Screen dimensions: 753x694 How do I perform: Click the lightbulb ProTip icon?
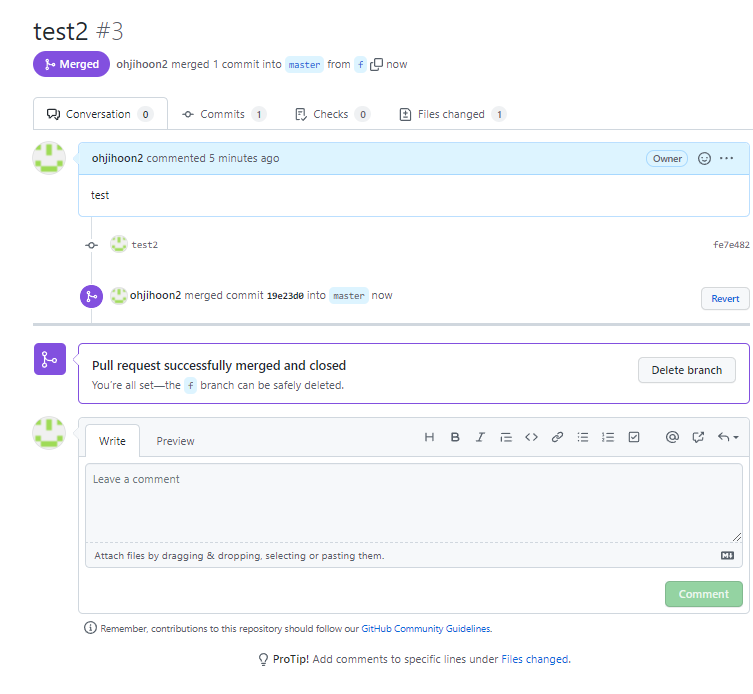tap(263, 659)
